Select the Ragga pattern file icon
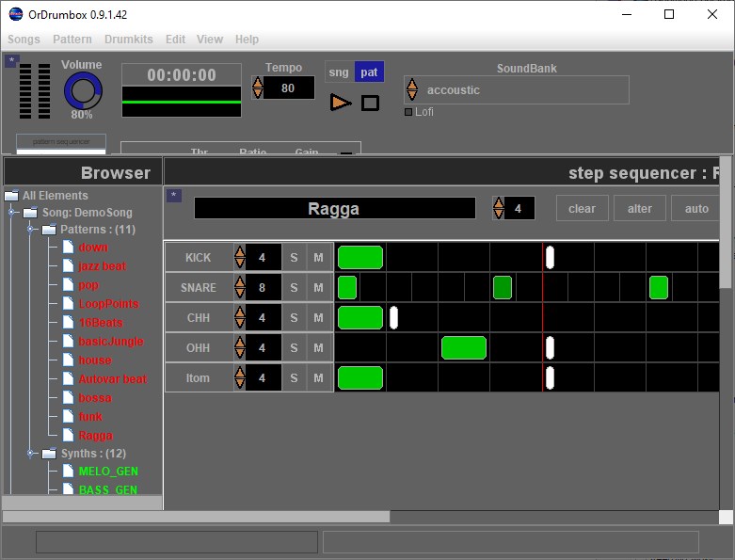This screenshot has width=735, height=560. point(69,435)
